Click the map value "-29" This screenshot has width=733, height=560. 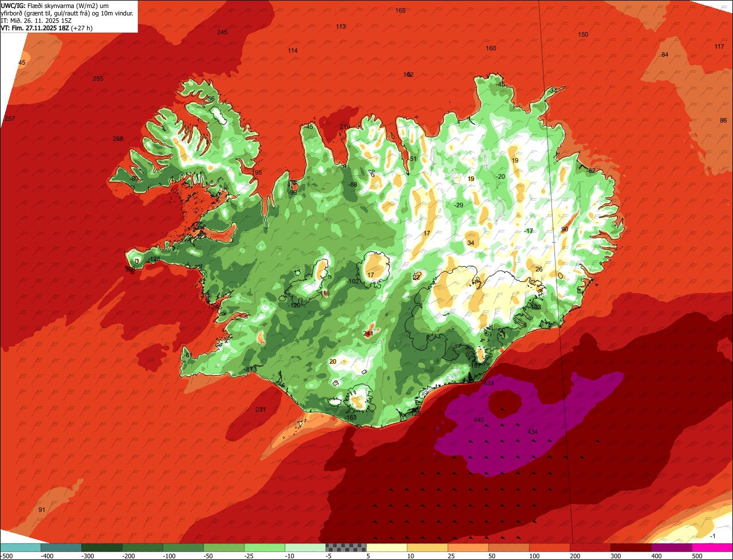pos(459,205)
